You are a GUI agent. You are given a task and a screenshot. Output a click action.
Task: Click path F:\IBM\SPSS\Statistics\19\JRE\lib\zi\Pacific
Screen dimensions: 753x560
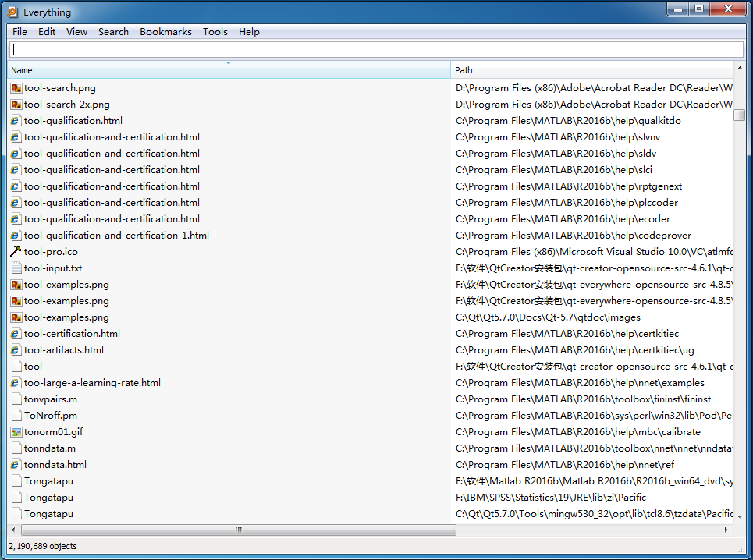[x=551, y=497]
